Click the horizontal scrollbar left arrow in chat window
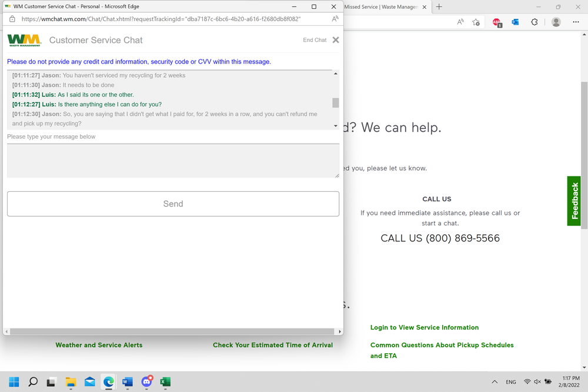This screenshot has width=588, height=392. point(6,331)
